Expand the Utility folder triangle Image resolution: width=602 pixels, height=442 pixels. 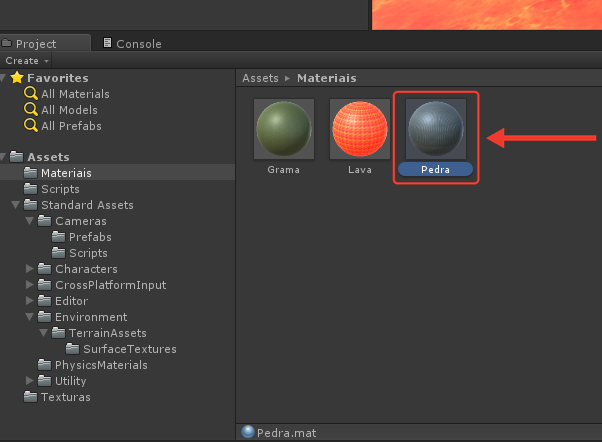30,381
